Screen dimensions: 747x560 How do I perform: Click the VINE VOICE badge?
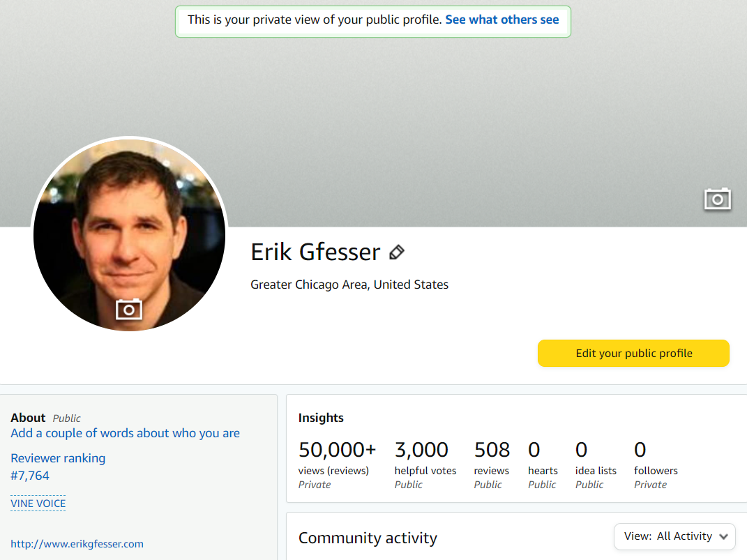38,504
